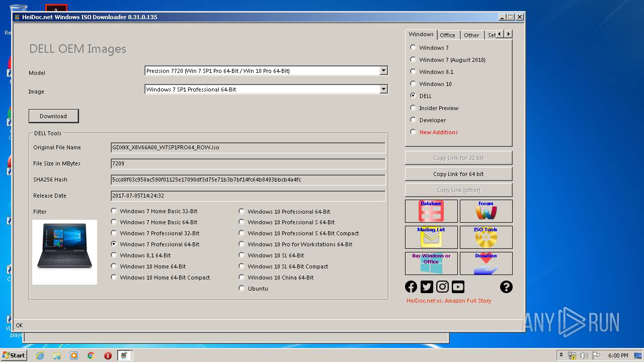Open the Database icon link
Image resolution: width=644 pixels, height=362 pixels.
click(x=431, y=211)
